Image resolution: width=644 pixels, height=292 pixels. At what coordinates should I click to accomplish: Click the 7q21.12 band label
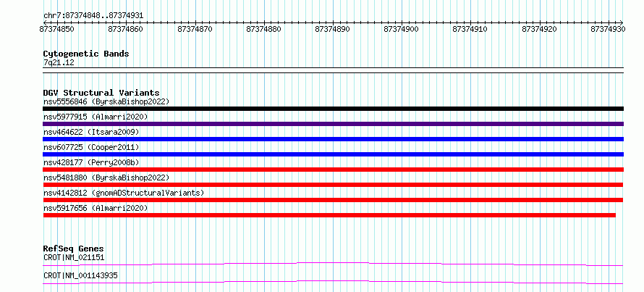[x=59, y=63]
